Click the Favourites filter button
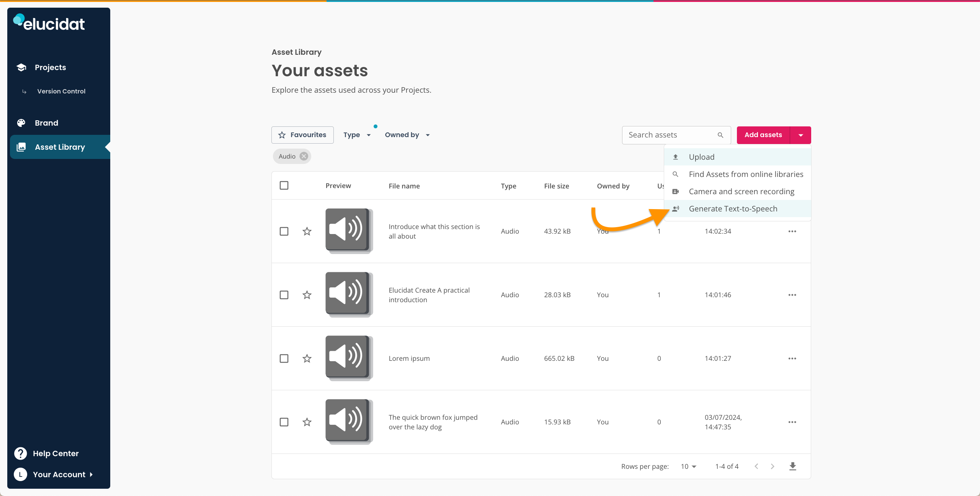Viewport: 980px width, 496px height. tap(302, 134)
